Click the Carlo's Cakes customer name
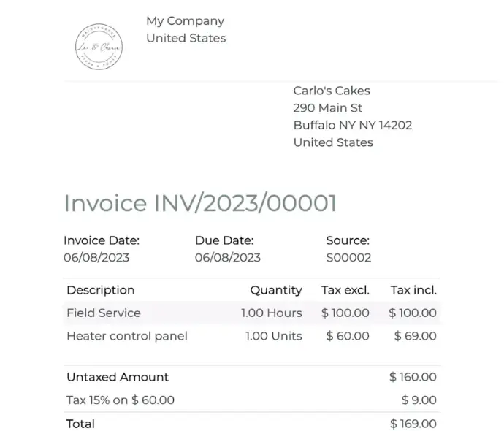Viewport: 504px width, 431px height. (332, 91)
